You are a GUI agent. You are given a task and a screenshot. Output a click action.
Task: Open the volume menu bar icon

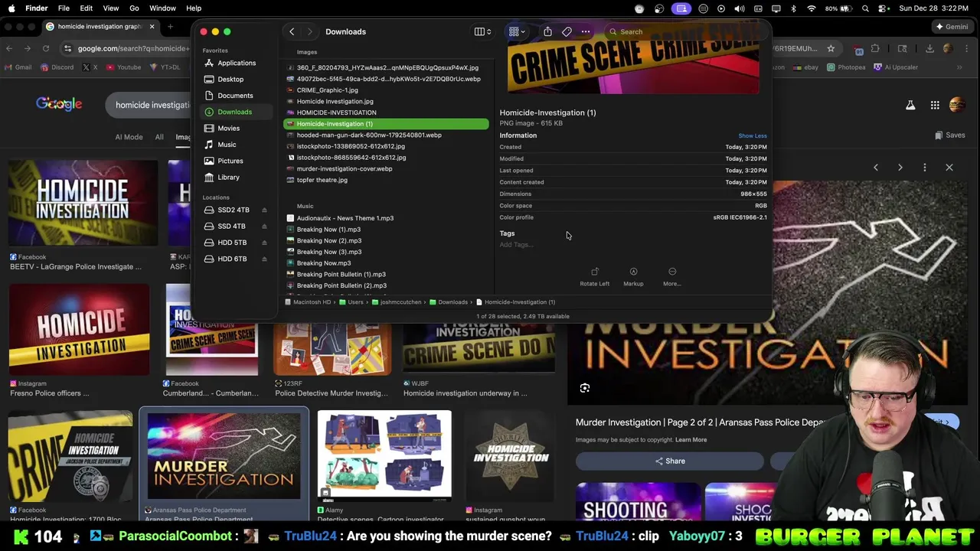(x=740, y=8)
